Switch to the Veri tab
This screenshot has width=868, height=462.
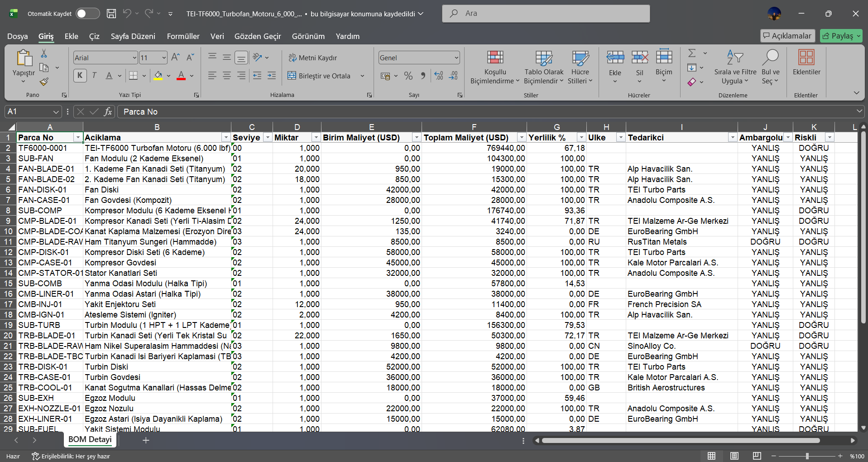(x=217, y=36)
